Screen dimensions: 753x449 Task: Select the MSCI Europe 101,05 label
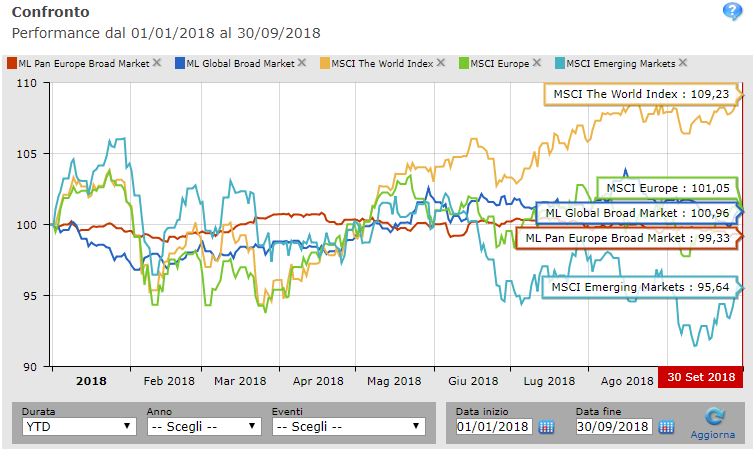click(x=668, y=188)
